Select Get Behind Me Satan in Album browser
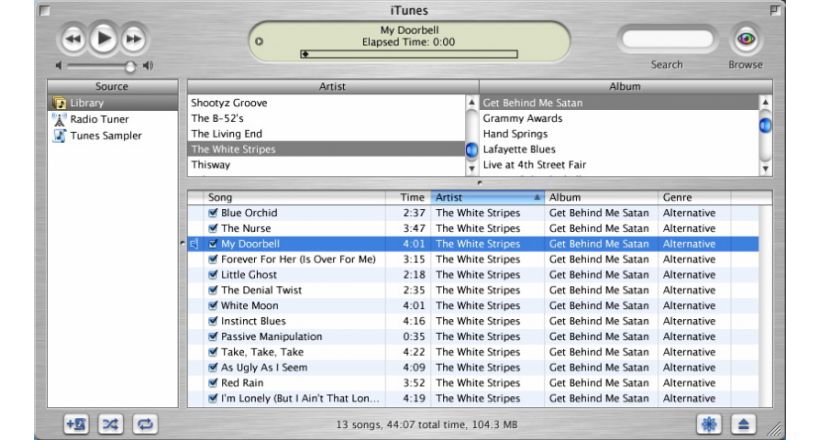Viewport: 820px width, 440px height. tap(619, 103)
